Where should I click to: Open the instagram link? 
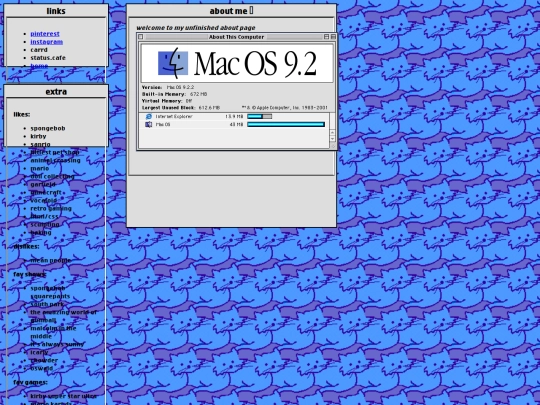click(46, 42)
